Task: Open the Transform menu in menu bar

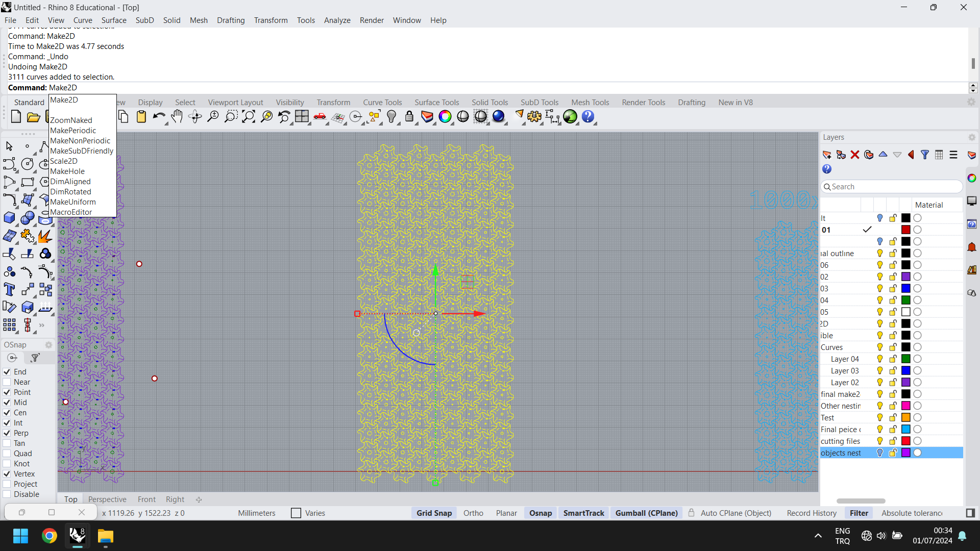Action: [271, 20]
